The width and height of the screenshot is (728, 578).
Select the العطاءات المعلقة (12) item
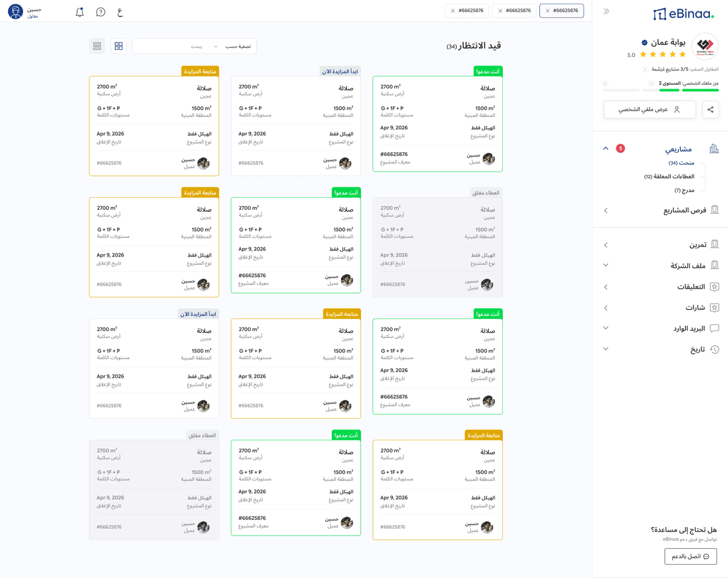point(669,176)
